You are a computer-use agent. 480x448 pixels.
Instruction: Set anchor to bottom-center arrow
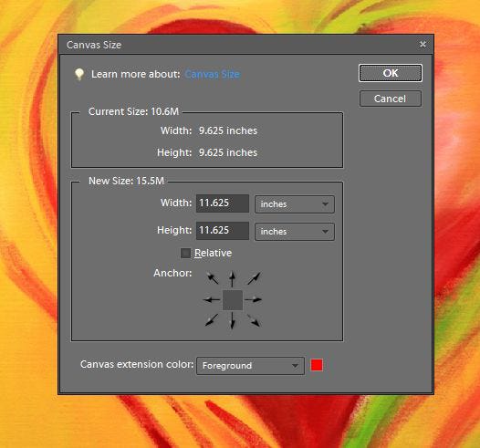point(233,320)
